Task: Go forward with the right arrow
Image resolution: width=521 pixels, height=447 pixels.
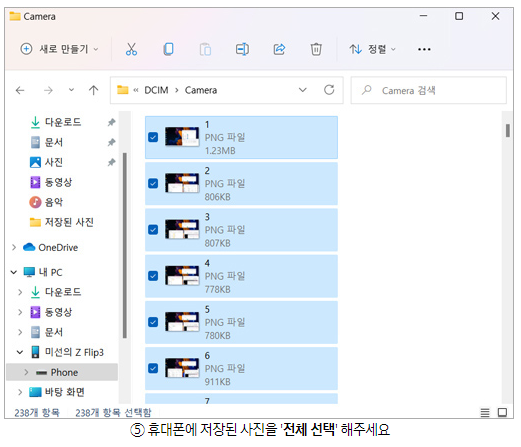Action: pyautogui.click(x=48, y=90)
